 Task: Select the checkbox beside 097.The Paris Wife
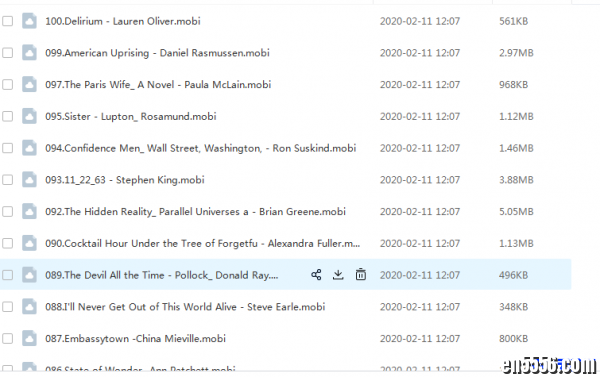[8, 85]
